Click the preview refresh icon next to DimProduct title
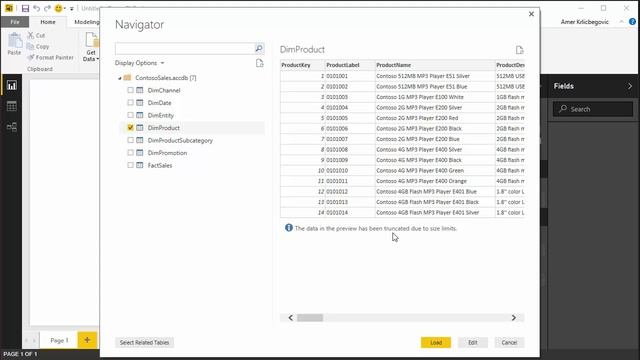The image size is (640, 360). coord(519,50)
